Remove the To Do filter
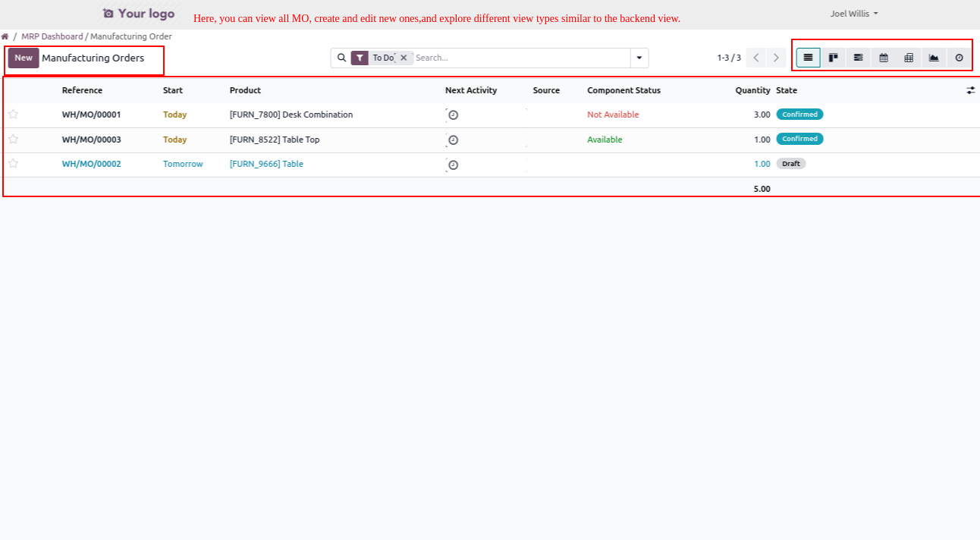Image resolution: width=980 pixels, height=543 pixels. 404,58
